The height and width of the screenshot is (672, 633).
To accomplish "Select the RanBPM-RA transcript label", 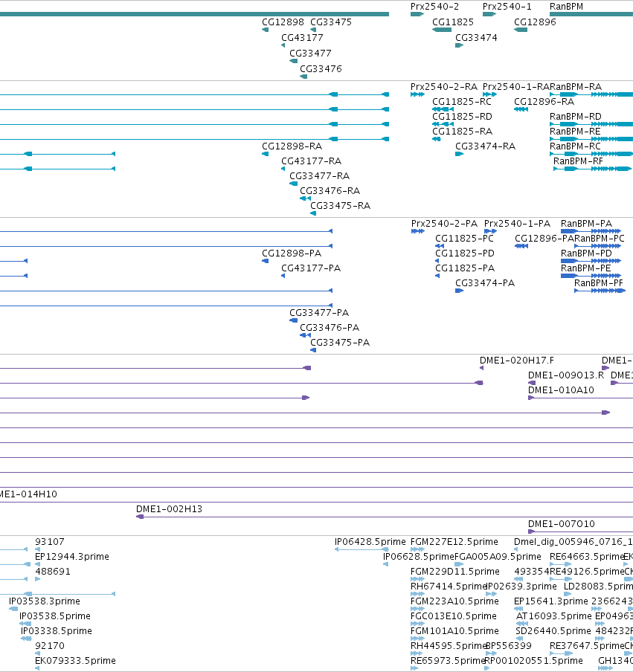I will (576, 86).
